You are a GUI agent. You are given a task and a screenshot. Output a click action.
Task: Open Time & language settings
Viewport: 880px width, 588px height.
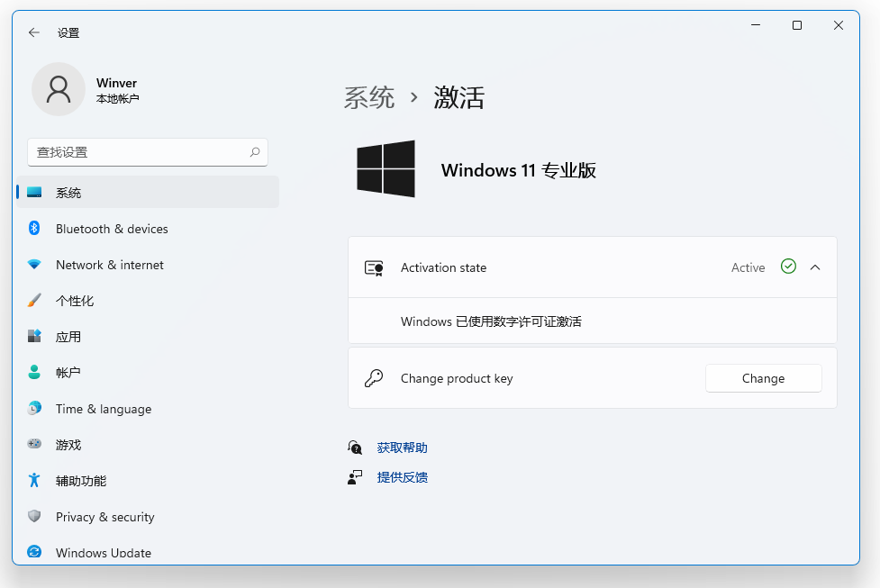[x=148, y=408]
